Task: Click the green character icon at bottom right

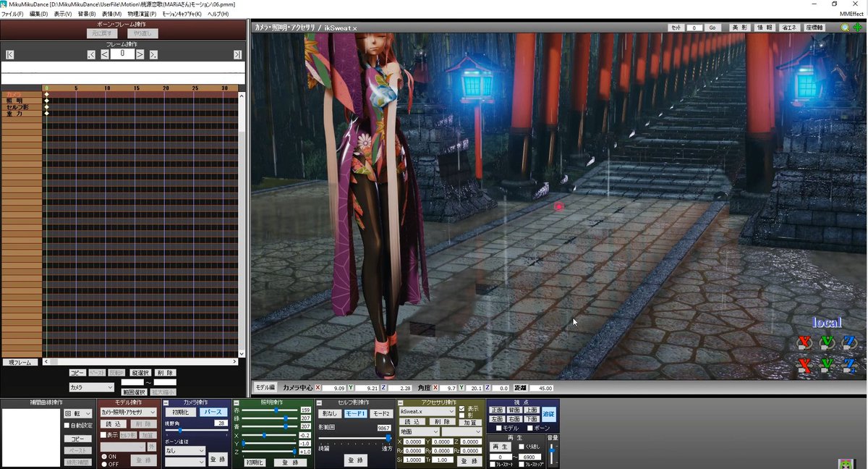Action: pyautogui.click(x=845, y=463)
